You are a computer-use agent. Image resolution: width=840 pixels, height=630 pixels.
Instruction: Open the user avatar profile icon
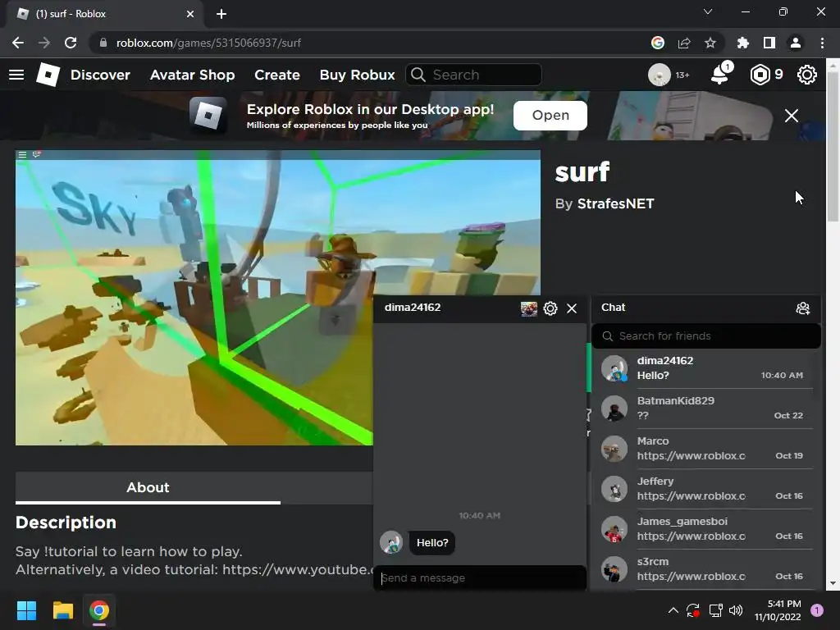click(659, 75)
